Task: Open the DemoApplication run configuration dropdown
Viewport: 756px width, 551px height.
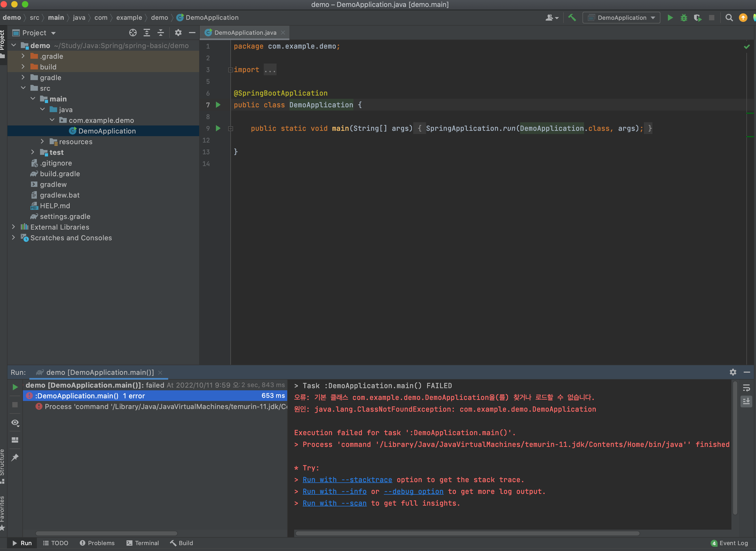Action: (621, 18)
